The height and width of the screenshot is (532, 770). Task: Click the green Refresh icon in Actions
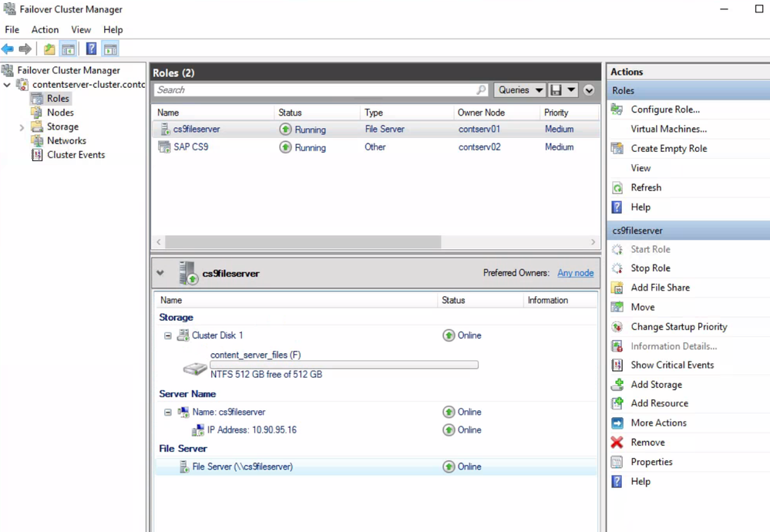pos(617,187)
